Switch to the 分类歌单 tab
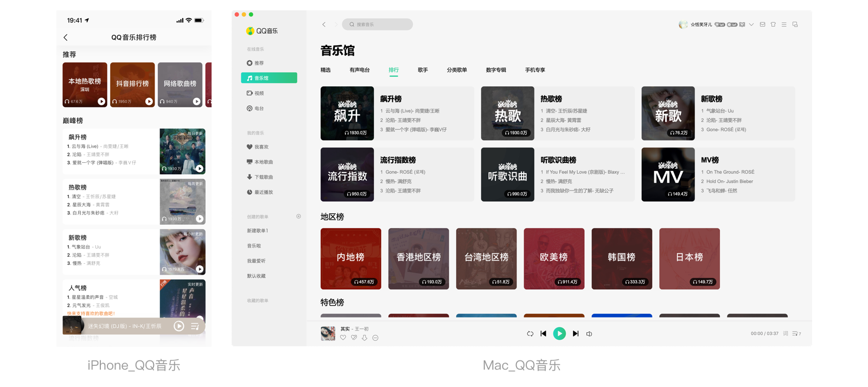The height and width of the screenshot is (387, 868). 457,70
